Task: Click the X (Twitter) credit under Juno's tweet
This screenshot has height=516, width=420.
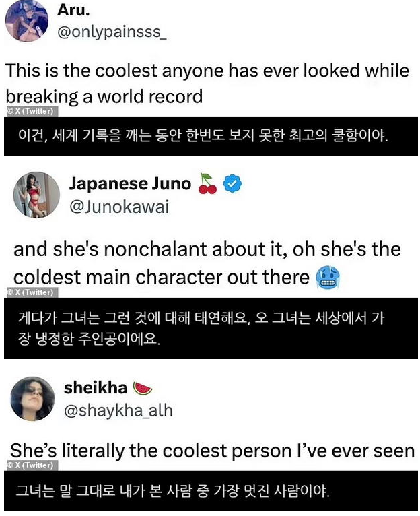Action: point(31,292)
